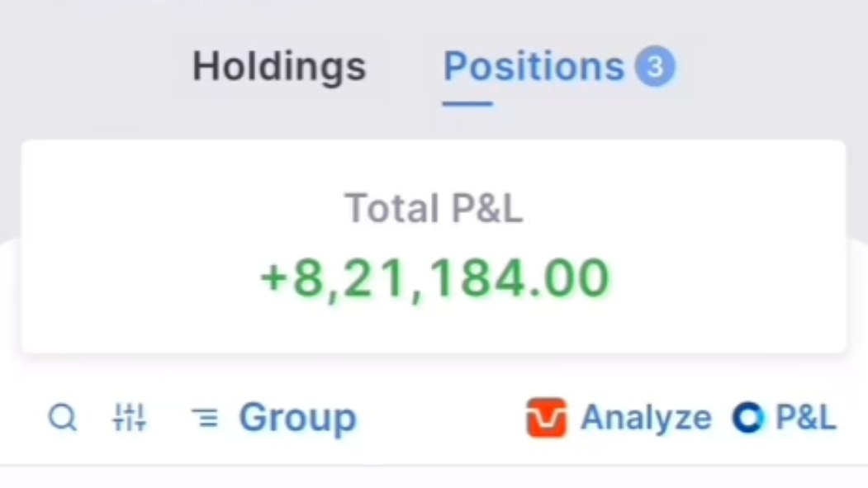Screen dimensions: 868x488
Task: Click the letter H in Holdings
Action: point(206,66)
